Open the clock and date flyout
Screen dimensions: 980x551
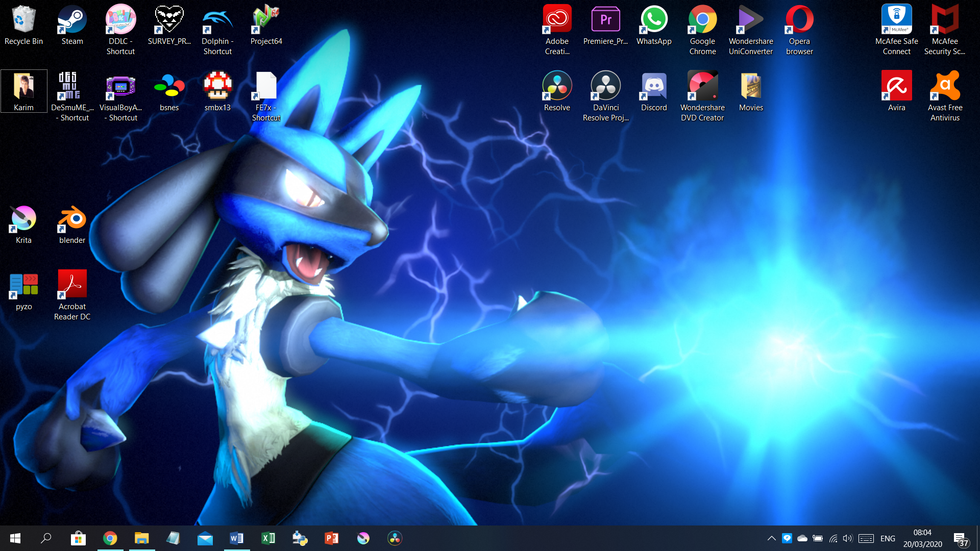tap(923, 538)
